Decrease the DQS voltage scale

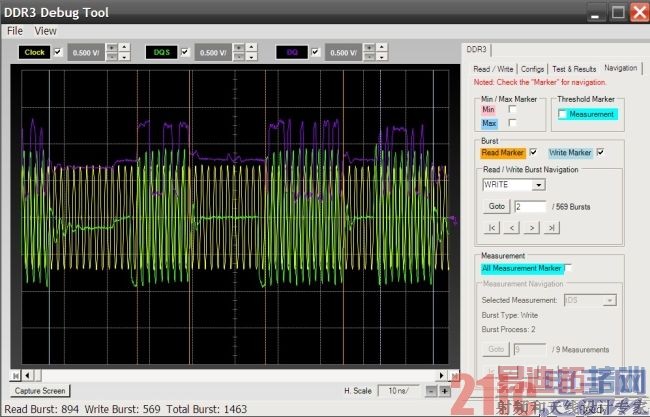pyautogui.click(x=238, y=56)
